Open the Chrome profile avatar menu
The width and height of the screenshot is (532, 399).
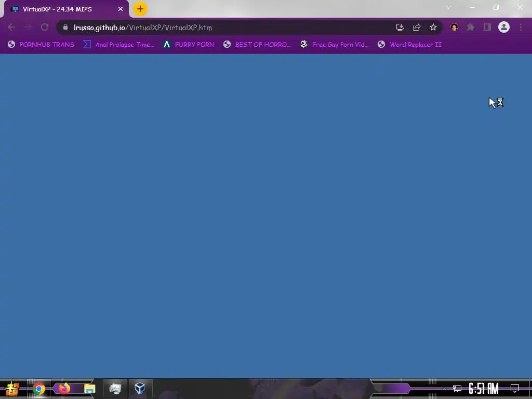pyautogui.click(x=504, y=27)
